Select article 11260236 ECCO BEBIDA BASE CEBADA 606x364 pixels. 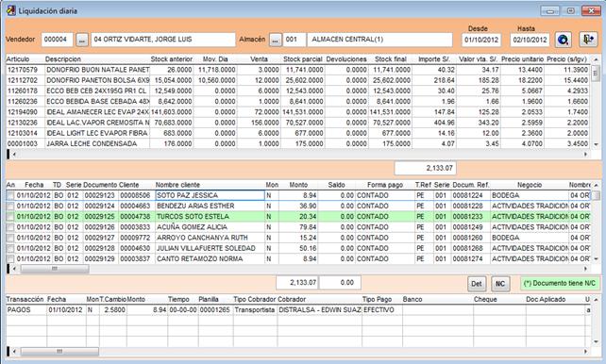pyautogui.click(x=297, y=102)
